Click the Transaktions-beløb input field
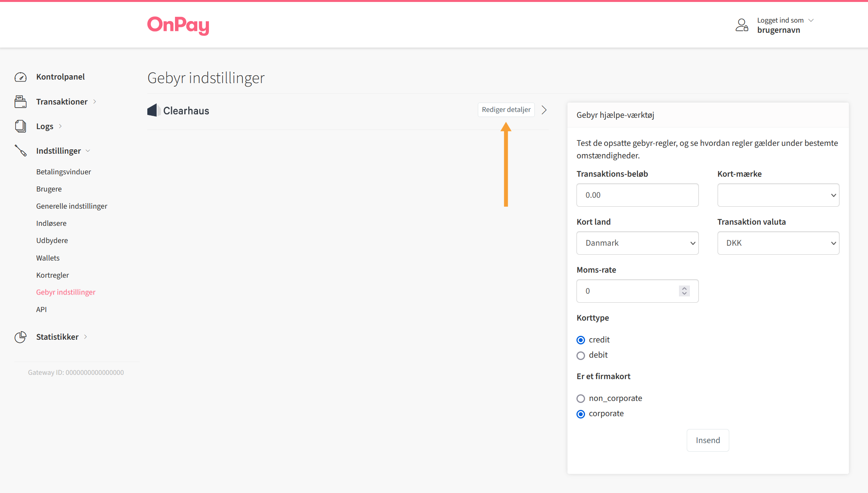This screenshot has width=868, height=493. 637,195
